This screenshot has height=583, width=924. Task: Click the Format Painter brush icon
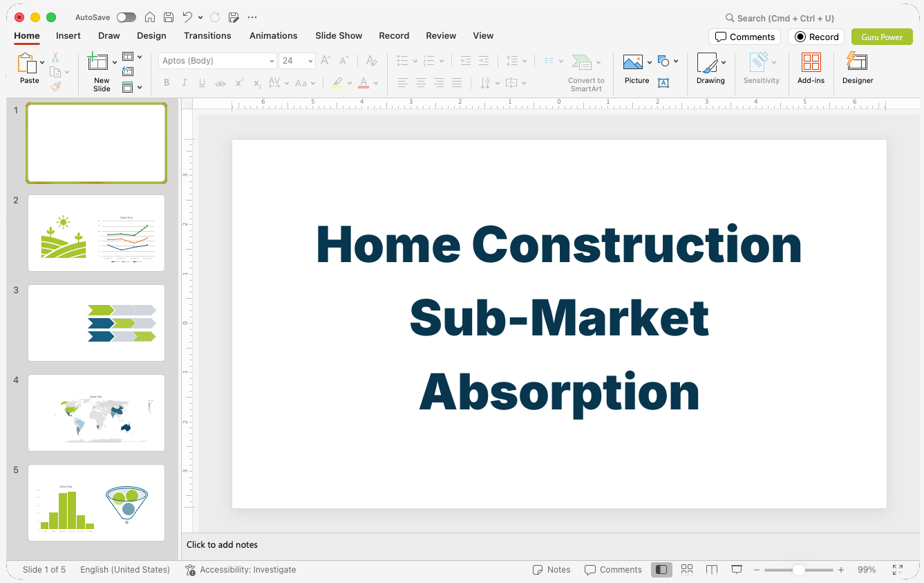click(55, 86)
